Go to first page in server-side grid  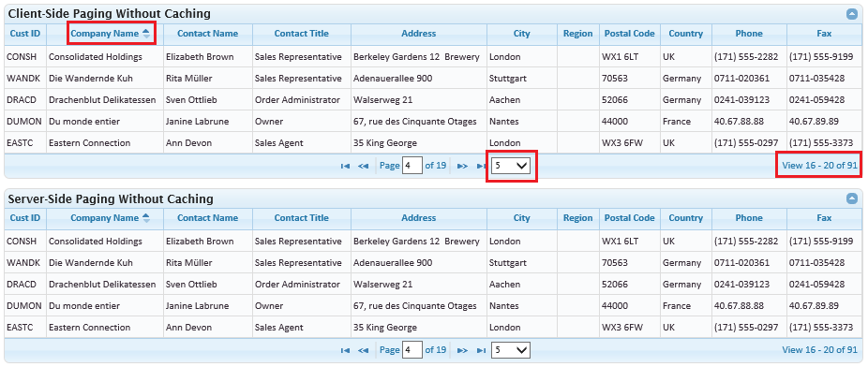346,350
